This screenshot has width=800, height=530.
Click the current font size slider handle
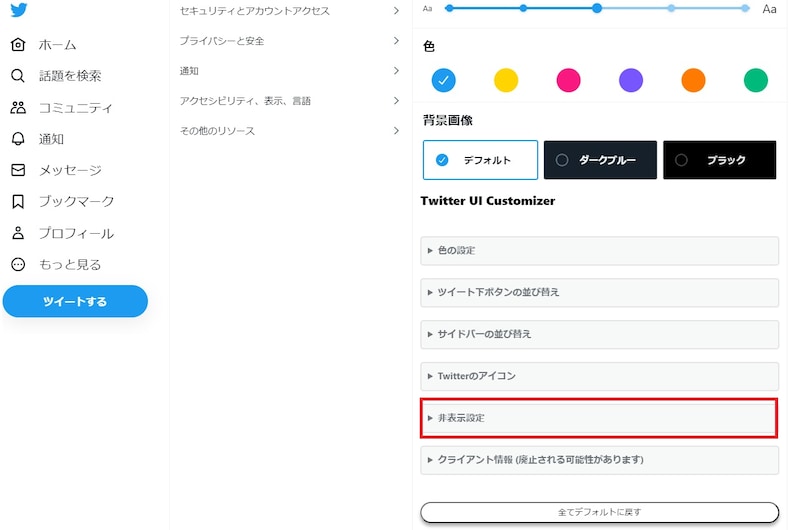[x=597, y=8]
